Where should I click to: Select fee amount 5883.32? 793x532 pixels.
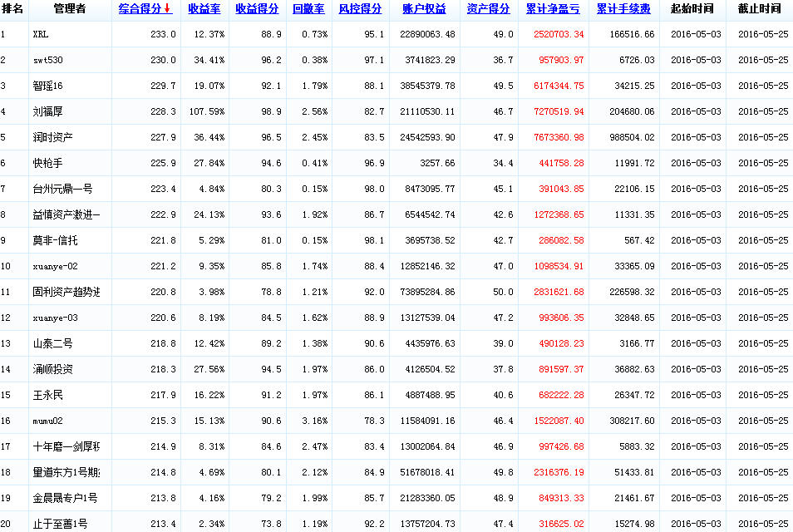[x=637, y=447]
